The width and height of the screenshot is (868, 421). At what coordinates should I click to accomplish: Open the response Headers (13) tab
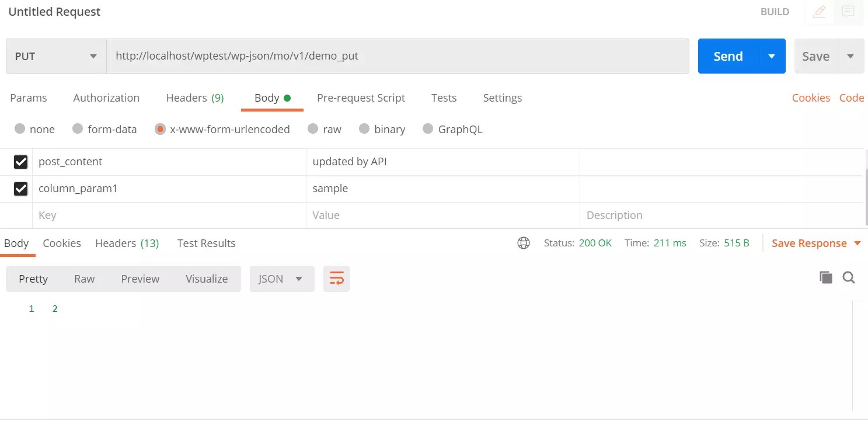coord(127,243)
